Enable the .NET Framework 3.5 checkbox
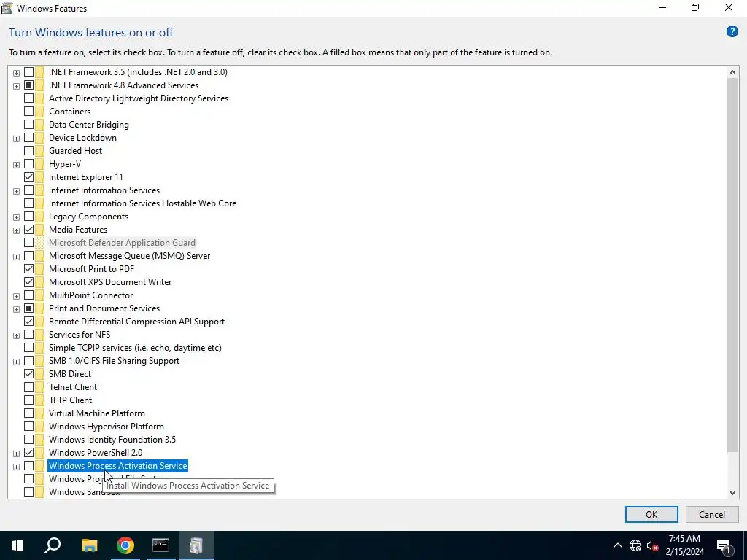 click(x=28, y=72)
